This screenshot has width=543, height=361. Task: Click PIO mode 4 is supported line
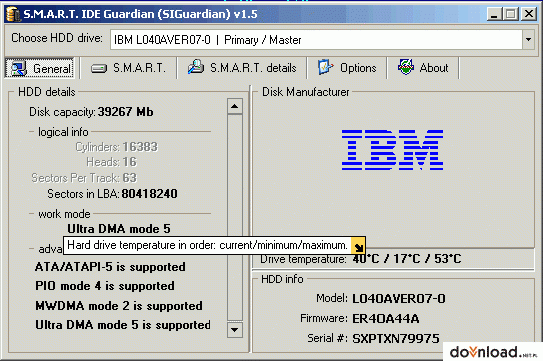(105, 286)
